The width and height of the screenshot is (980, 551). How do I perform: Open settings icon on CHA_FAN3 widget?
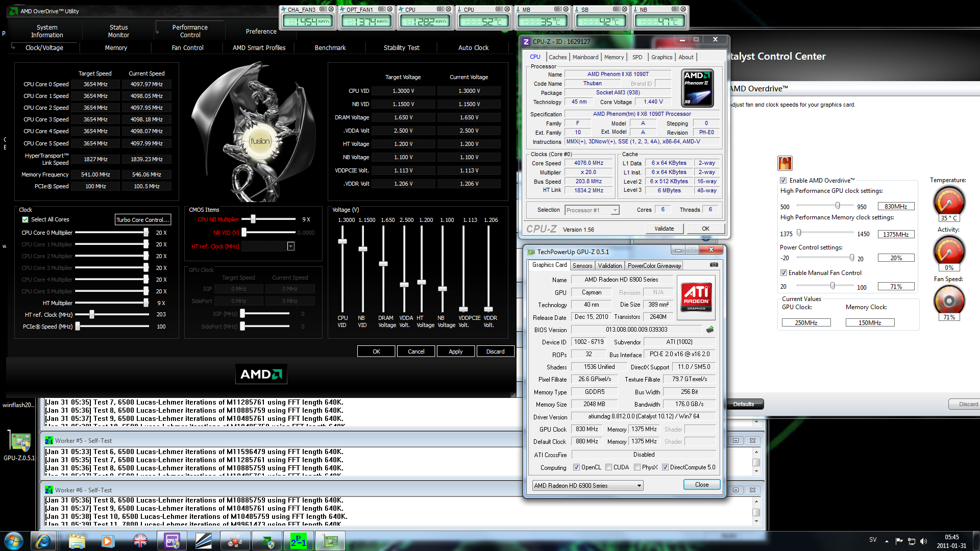(323, 9)
